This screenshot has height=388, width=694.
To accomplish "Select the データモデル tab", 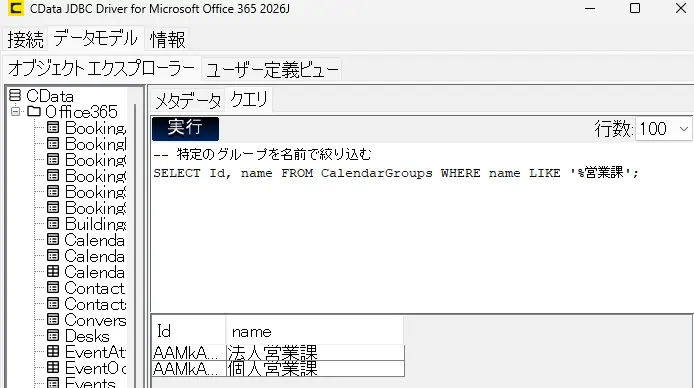I will click(x=96, y=38).
